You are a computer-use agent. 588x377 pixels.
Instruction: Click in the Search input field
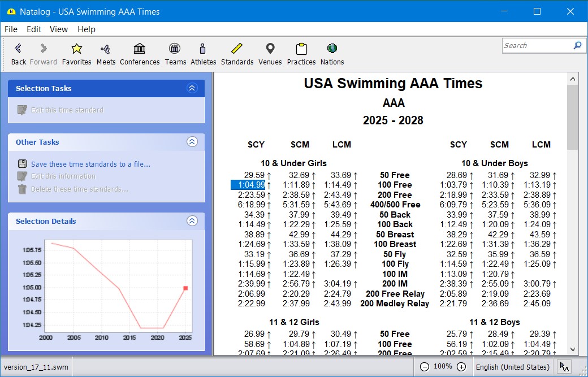pos(536,46)
